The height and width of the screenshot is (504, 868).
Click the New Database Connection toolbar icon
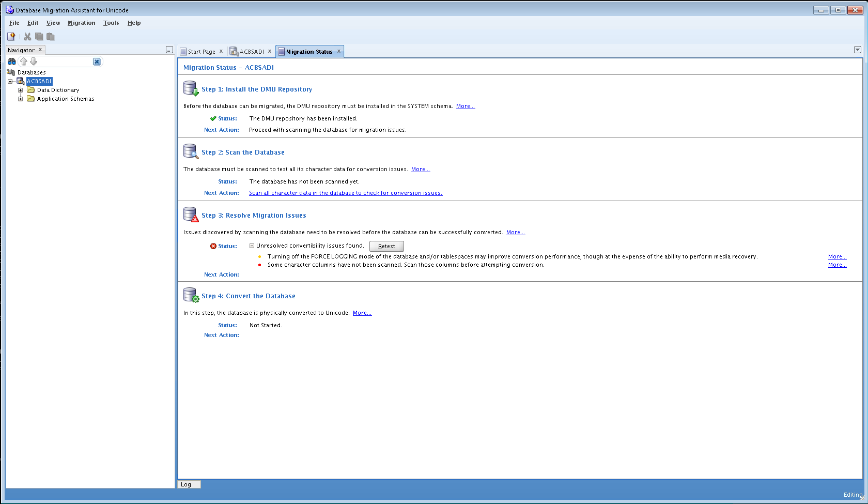tap(11, 36)
